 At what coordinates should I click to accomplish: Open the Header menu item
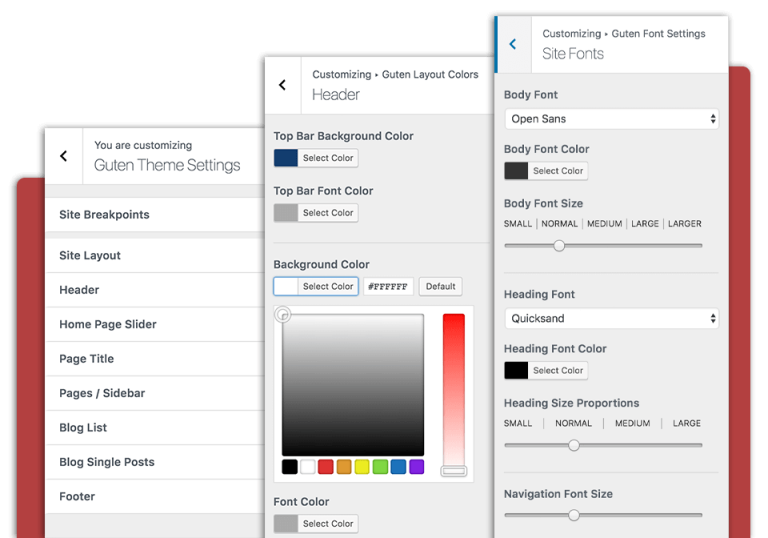click(x=154, y=290)
